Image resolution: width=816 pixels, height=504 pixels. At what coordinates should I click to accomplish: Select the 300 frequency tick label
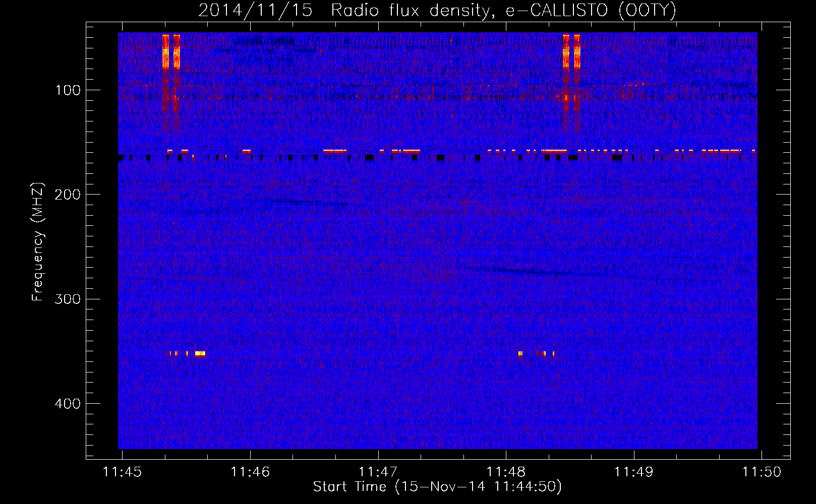tap(68, 299)
